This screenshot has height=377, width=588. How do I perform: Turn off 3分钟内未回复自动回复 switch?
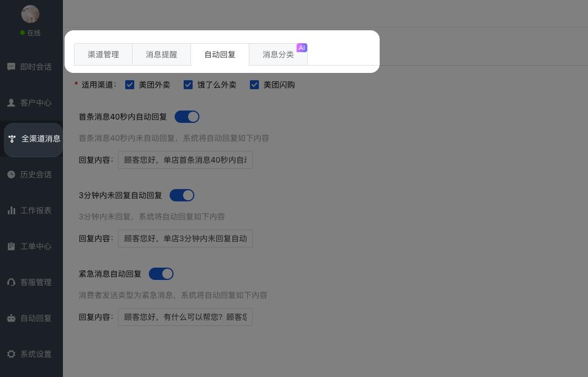pyautogui.click(x=182, y=195)
